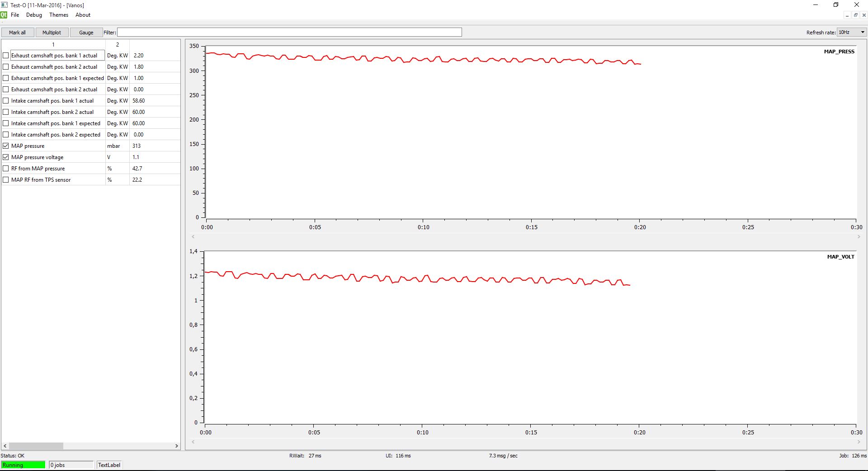Click the Gauge button
This screenshot has width=868, height=471.
(86, 33)
